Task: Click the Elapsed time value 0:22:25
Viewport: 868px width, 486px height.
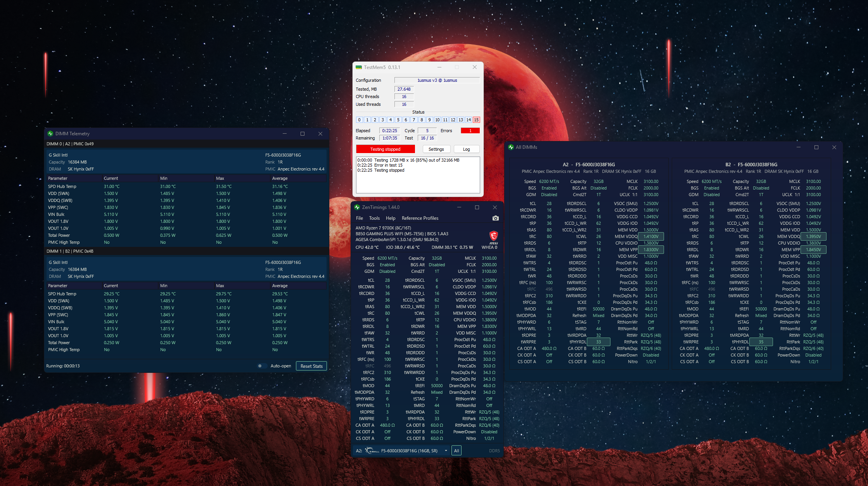Action: 389,131
